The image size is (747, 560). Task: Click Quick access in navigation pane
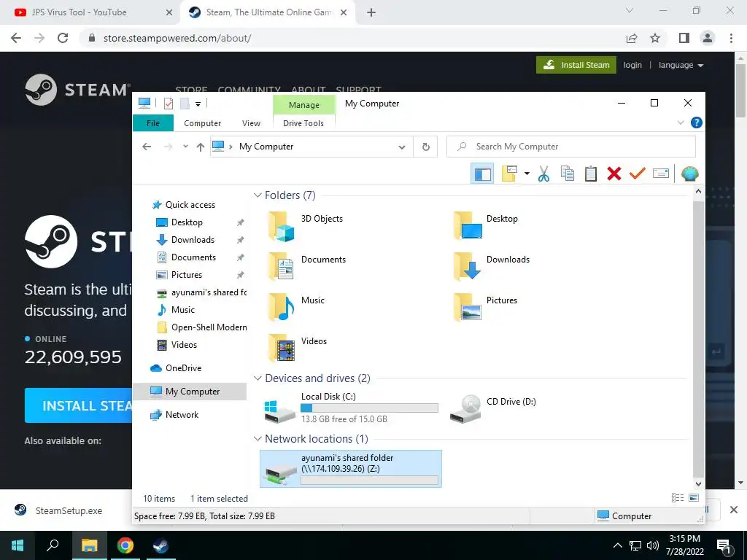coord(190,205)
